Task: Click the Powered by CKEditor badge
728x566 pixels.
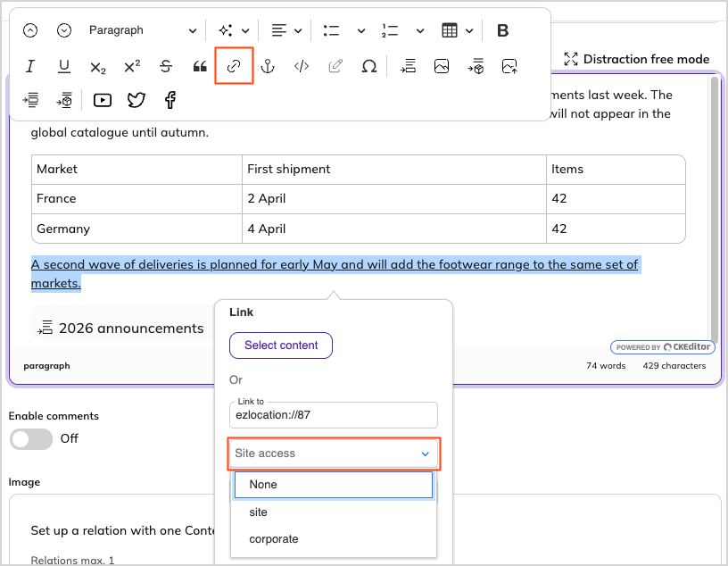Action: [663, 347]
